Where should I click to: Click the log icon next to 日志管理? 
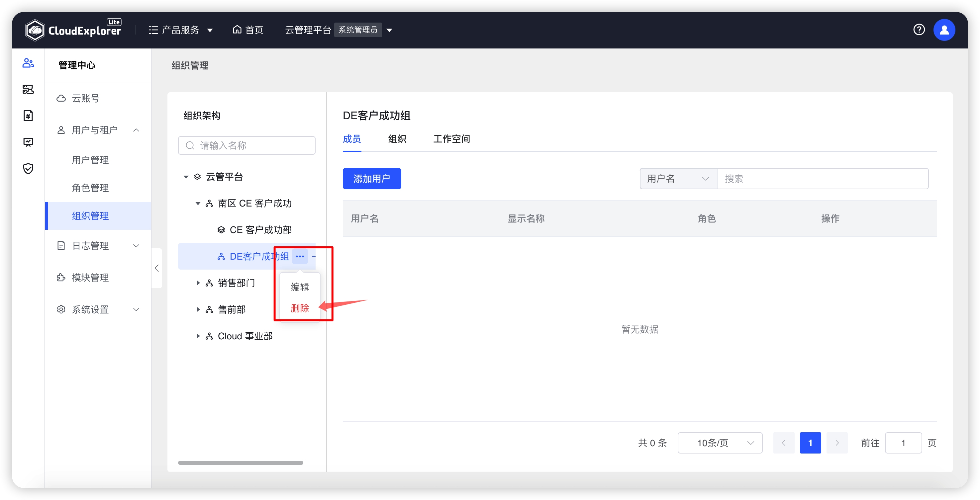(x=61, y=246)
